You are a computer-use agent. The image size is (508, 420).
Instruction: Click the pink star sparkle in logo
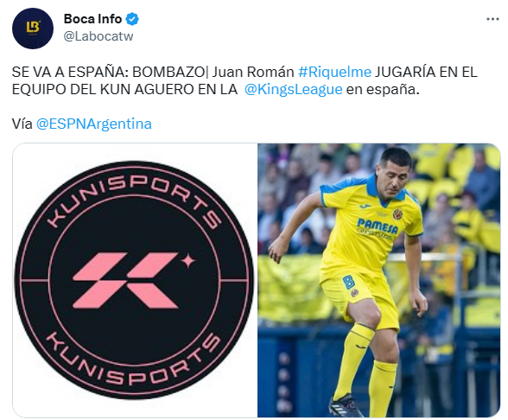[188, 261]
